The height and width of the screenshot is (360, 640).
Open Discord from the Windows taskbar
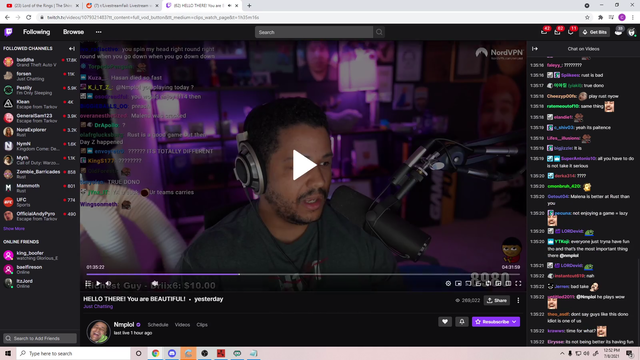(x=172, y=353)
